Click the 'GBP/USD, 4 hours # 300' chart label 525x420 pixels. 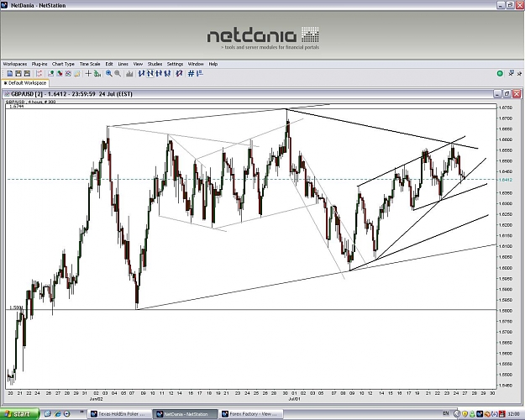pos(31,102)
